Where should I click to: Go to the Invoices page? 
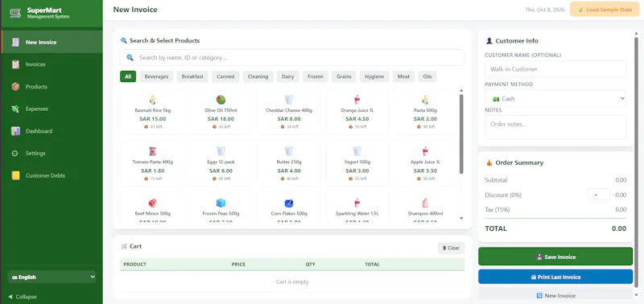[52, 64]
